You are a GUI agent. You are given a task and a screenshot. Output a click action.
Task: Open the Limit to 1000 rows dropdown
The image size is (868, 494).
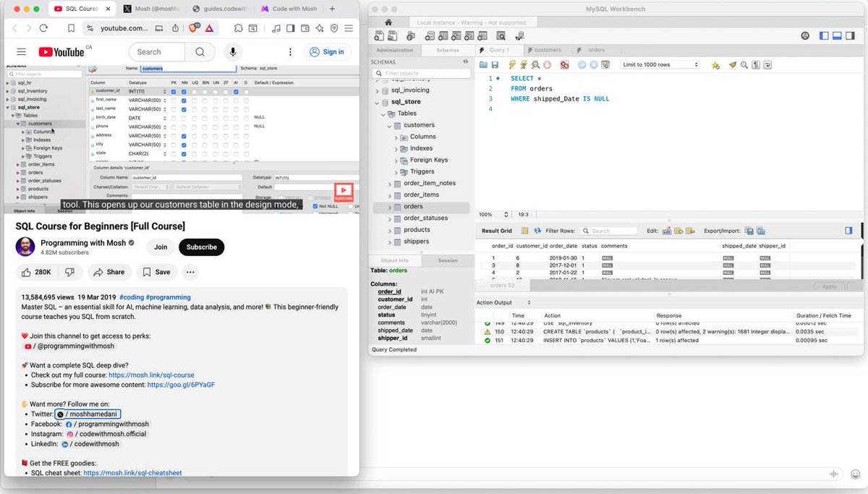(x=660, y=65)
